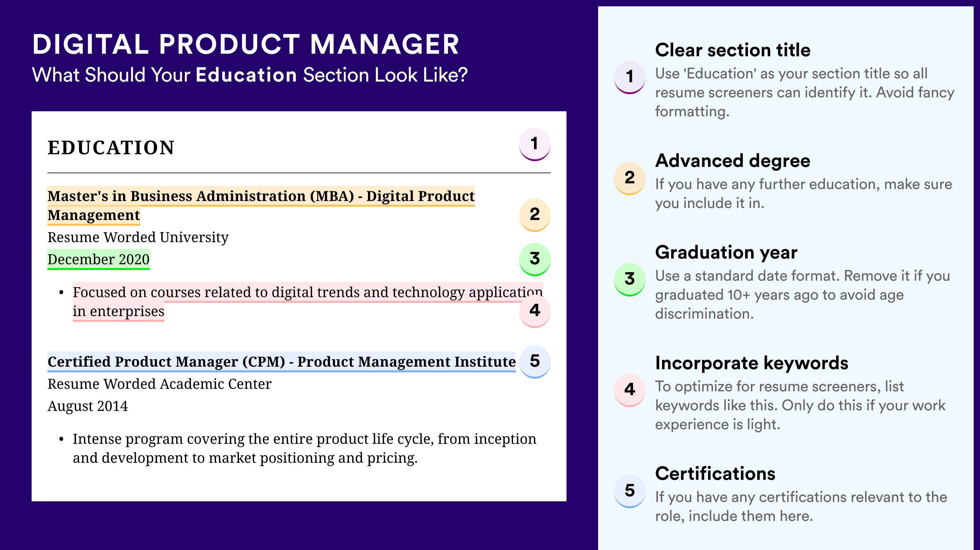The height and width of the screenshot is (550, 980).
Task: Click the Incorporate keywords heading
Action: (x=752, y=363)
